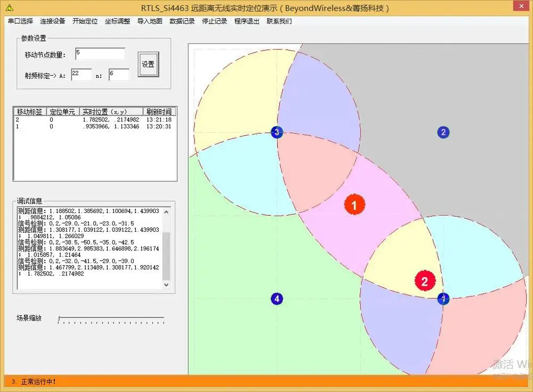The width and height of the screenshot is (533, 392).
Task: Open the 联系我们 menu
Action: tap(279, 21)
